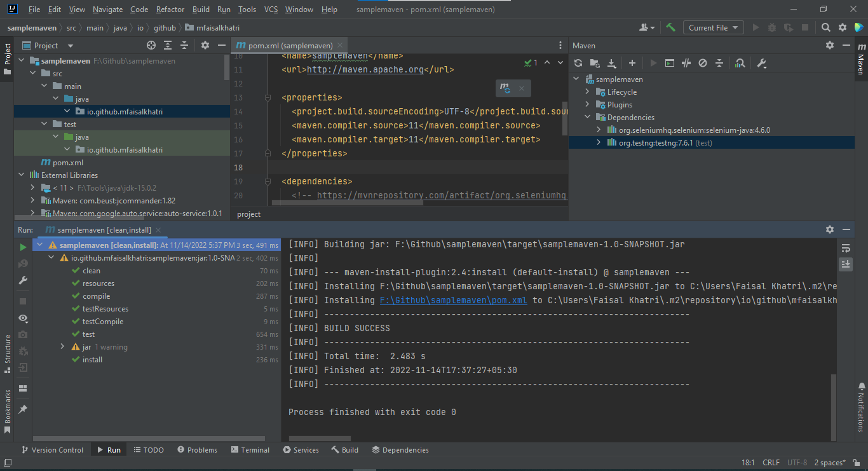Open the Current File run configuration dropdown
Image resolution: width=868 pixels, height=471 pixels.
(713, 27)
